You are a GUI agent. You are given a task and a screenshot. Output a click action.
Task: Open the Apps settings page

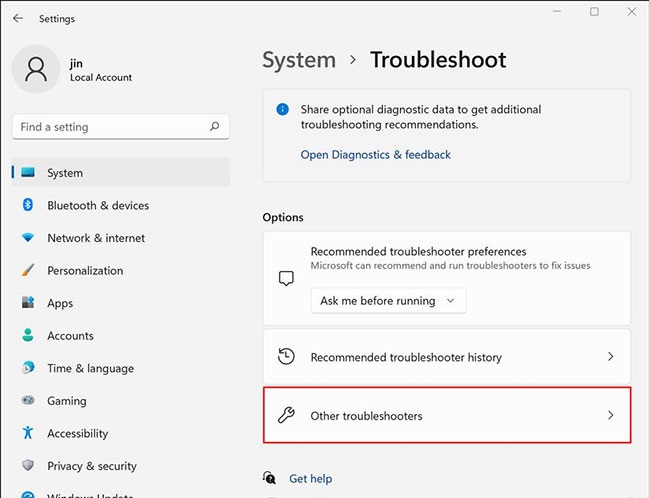(120, 303)
